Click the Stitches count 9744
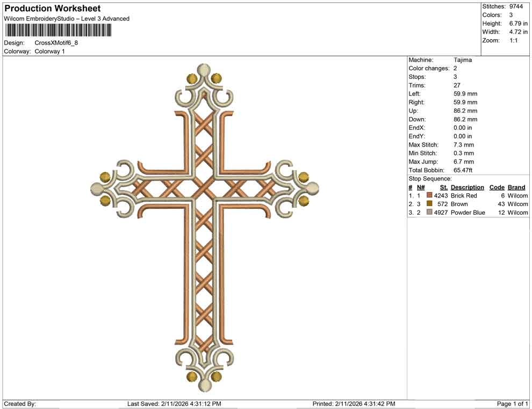Viewport: 532px width, 409px height. click(x=515, y=6)
